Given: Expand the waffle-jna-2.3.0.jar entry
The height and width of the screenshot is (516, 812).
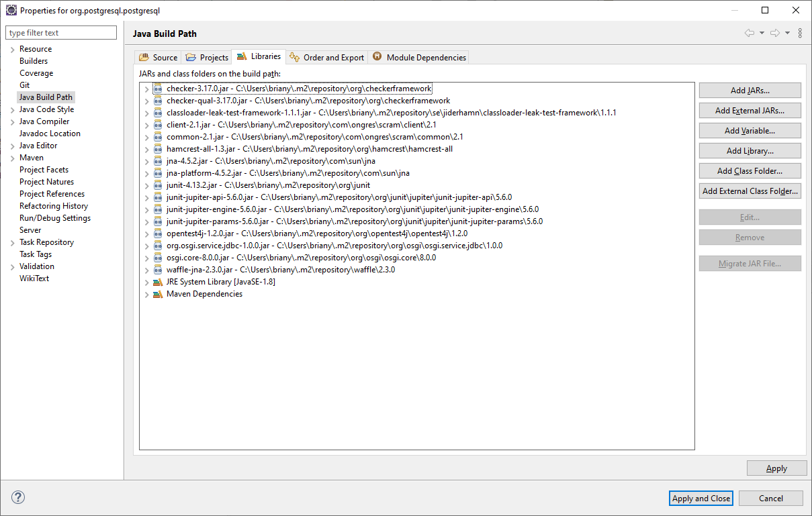Looking at the screenshot, I should pos(146,270).
